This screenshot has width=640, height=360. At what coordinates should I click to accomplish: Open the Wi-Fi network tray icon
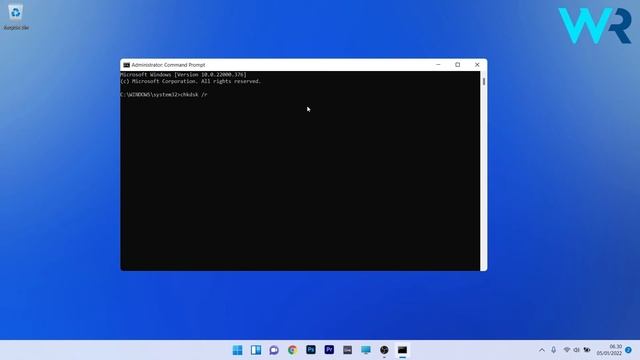coord(567,350)
